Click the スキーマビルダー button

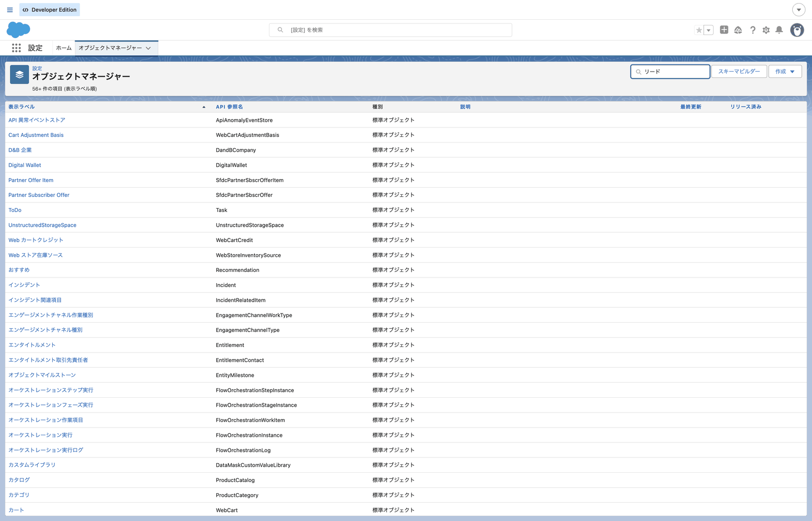(x=739, y=72)
